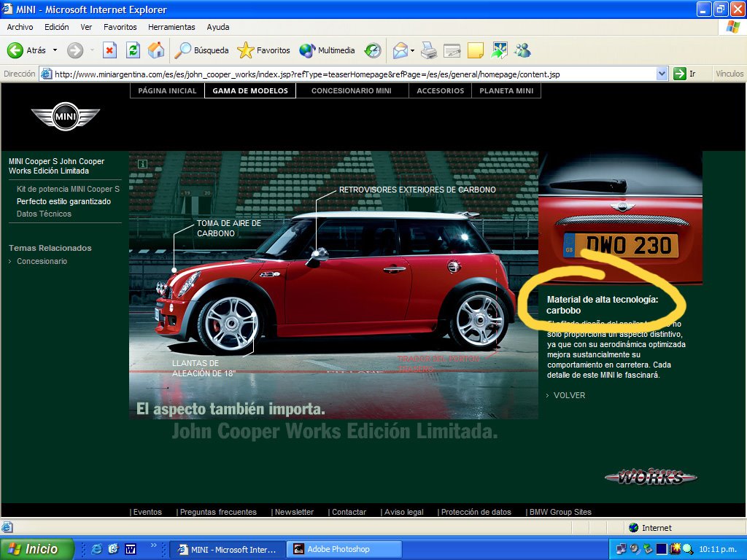Click the Ir go button

pyautogui.click(x=684, y=74)
